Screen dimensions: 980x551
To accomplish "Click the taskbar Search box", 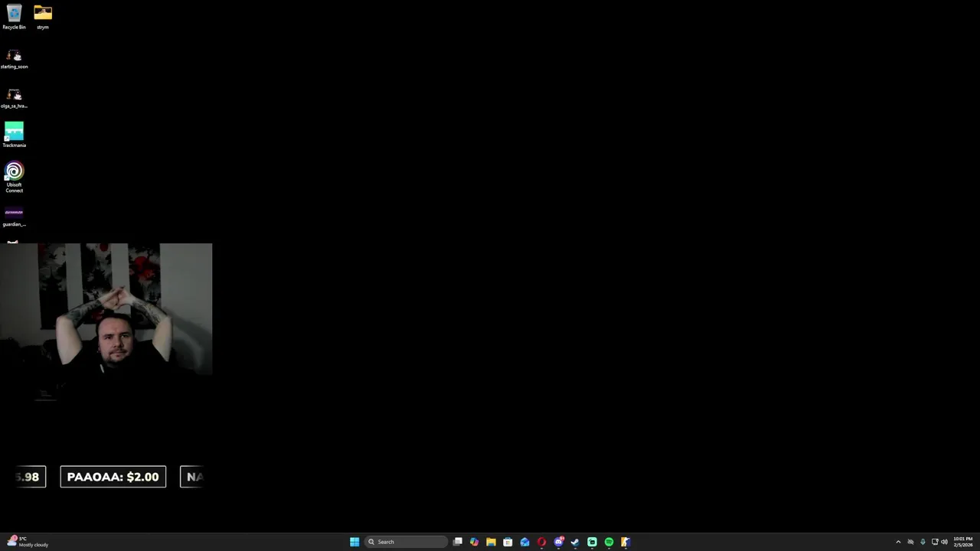I will click(407, 542).
